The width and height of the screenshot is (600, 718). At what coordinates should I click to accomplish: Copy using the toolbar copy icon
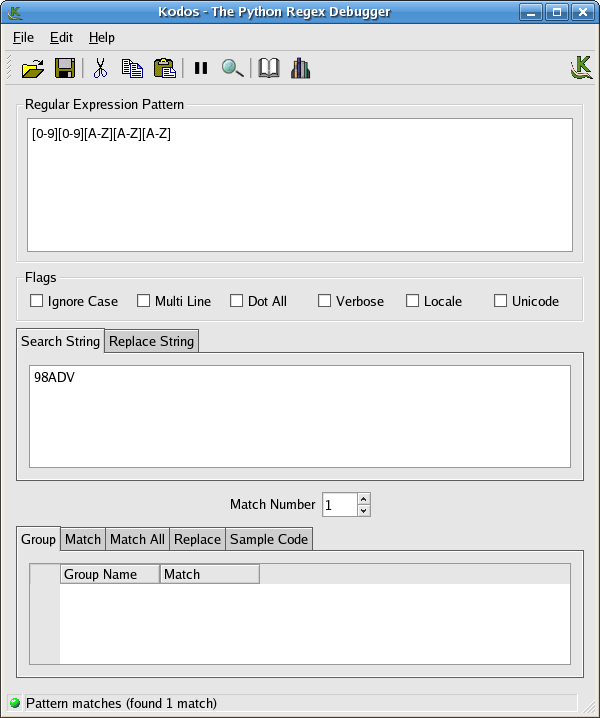(x=132, y=68)
